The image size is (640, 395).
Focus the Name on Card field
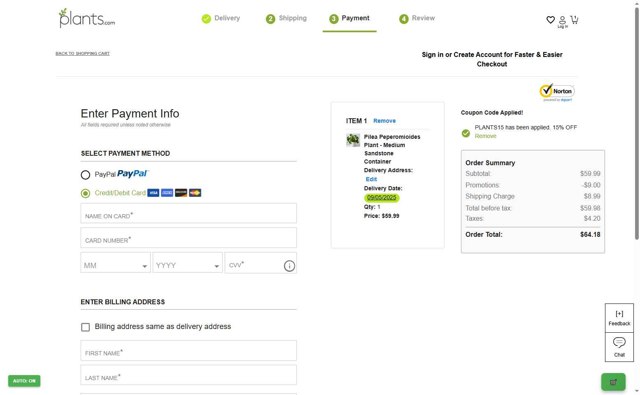189,213
